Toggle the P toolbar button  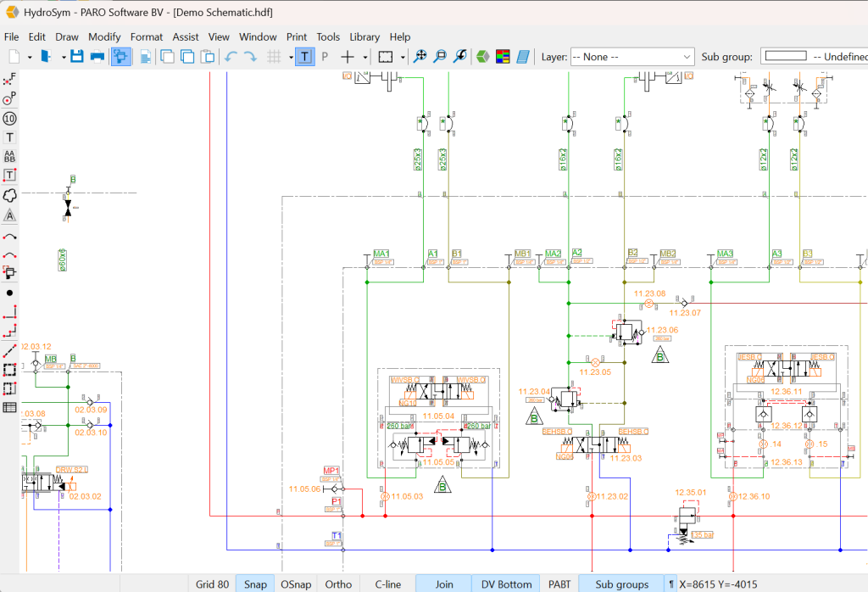[x=325, y=57]
